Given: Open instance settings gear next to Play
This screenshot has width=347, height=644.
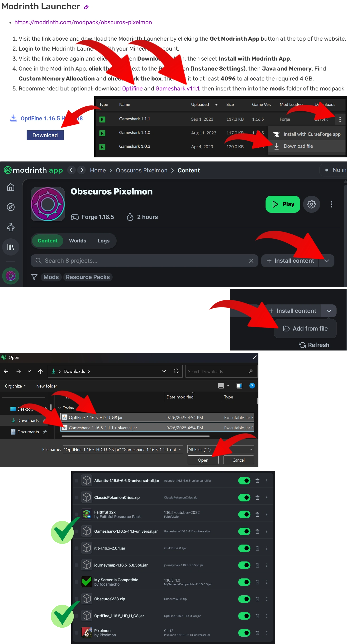Looking at the screenshot, I should click(312, 204).
